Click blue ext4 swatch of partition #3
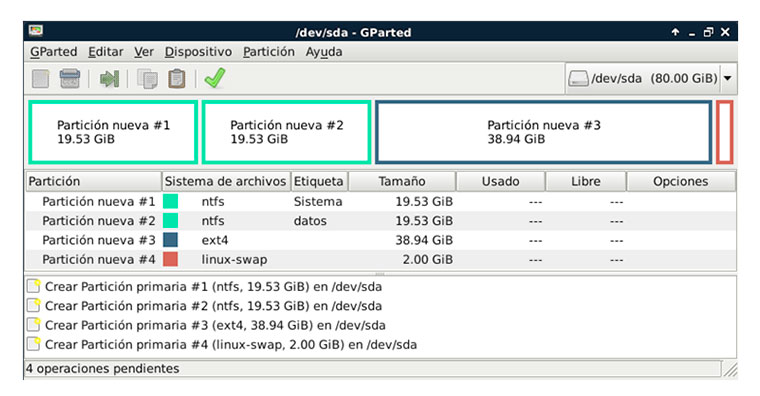Screen dimensions: 760x396 coord(170,240)
